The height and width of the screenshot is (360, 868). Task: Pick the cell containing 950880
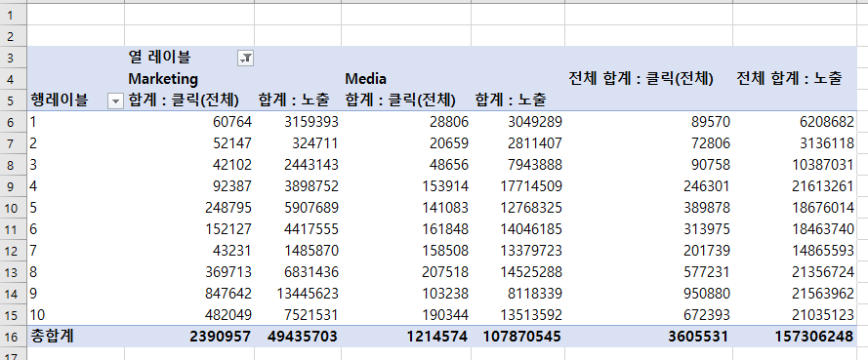[648, 294]
